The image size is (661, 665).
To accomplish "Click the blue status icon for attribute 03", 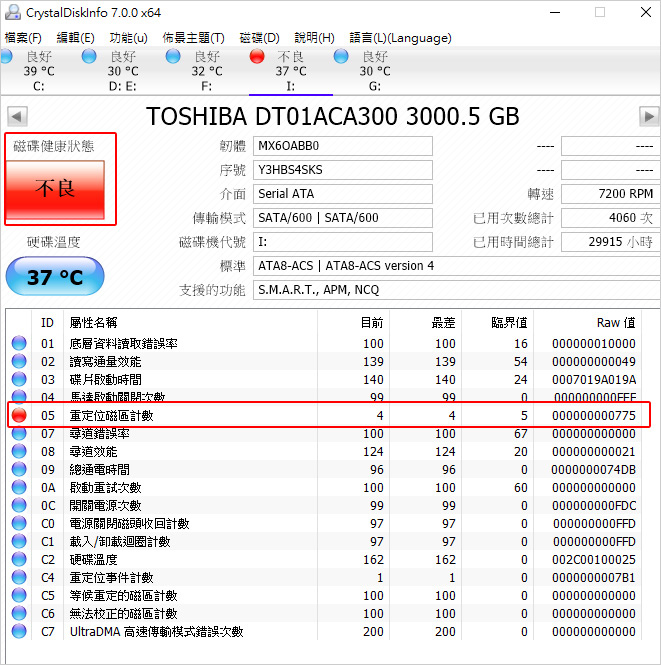I will [x=19, y=379].
